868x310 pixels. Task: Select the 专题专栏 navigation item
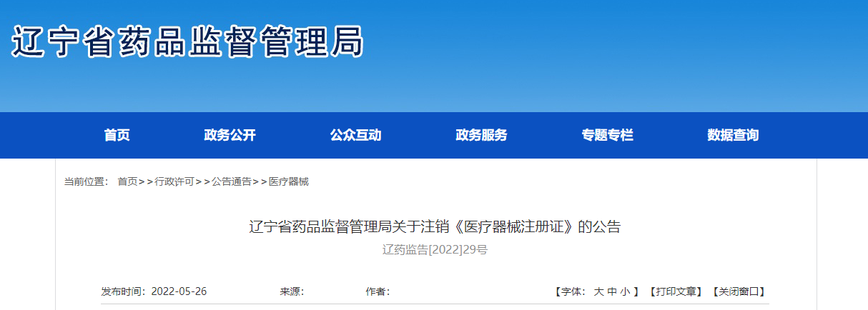point(607,135)
